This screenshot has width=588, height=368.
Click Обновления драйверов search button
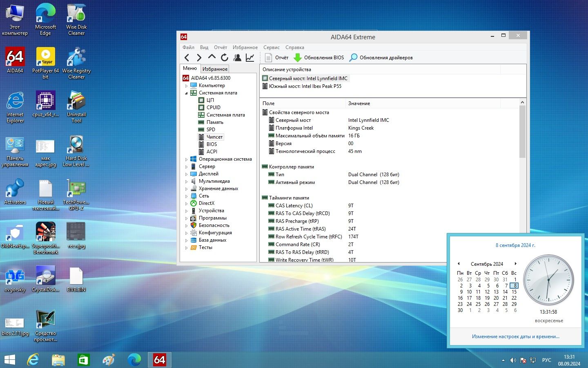coord(381,58)
